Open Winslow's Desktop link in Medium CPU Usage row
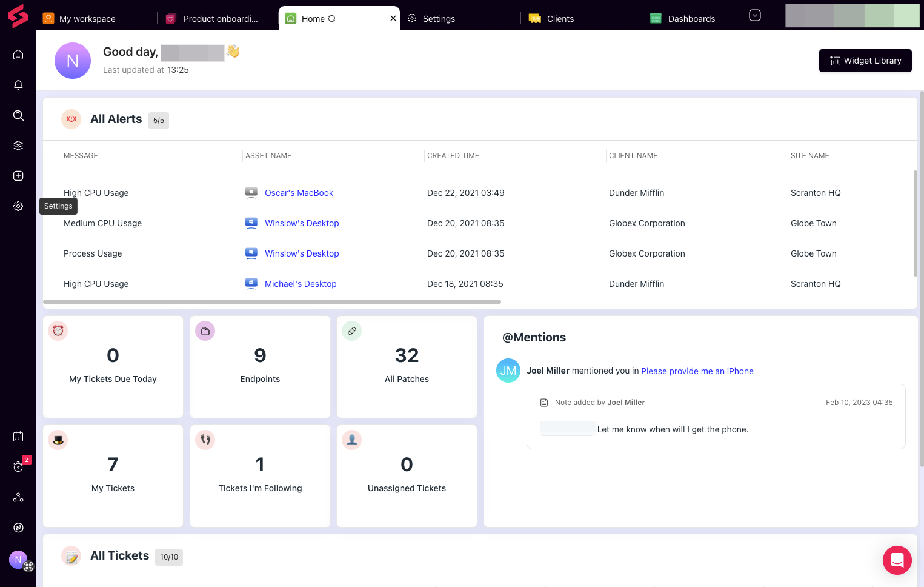 click(302, 223)
